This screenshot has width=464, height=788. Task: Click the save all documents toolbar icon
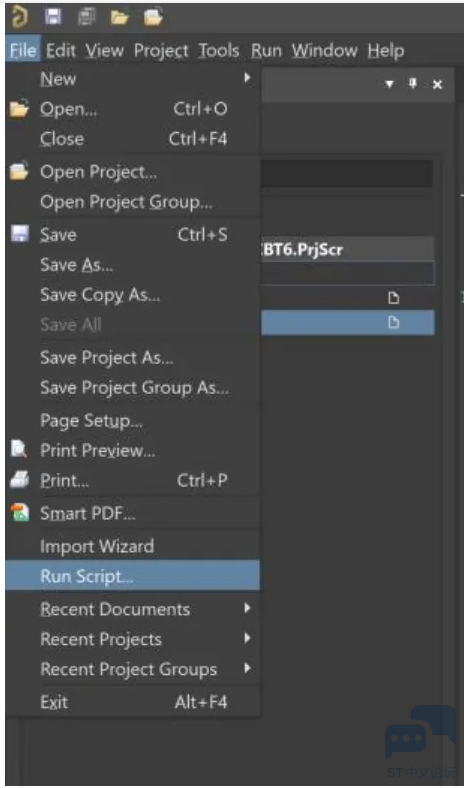86,18
